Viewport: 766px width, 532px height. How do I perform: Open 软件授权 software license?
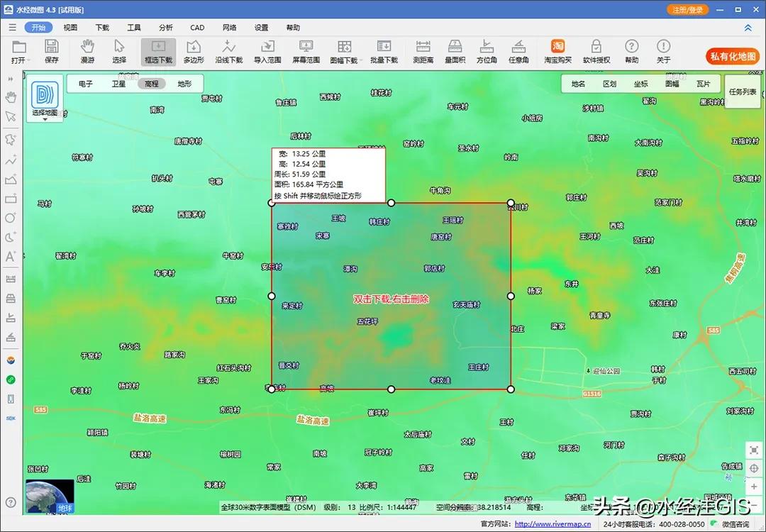(596, 52)
